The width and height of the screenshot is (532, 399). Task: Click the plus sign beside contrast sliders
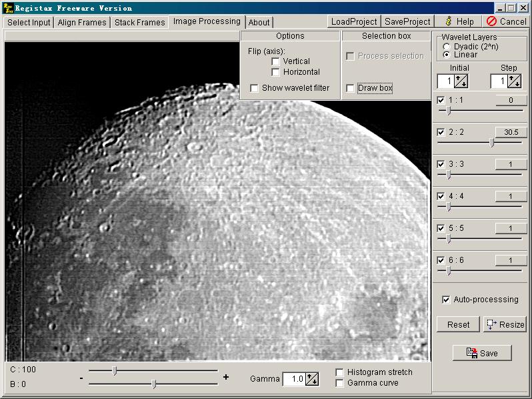[226, 377]
